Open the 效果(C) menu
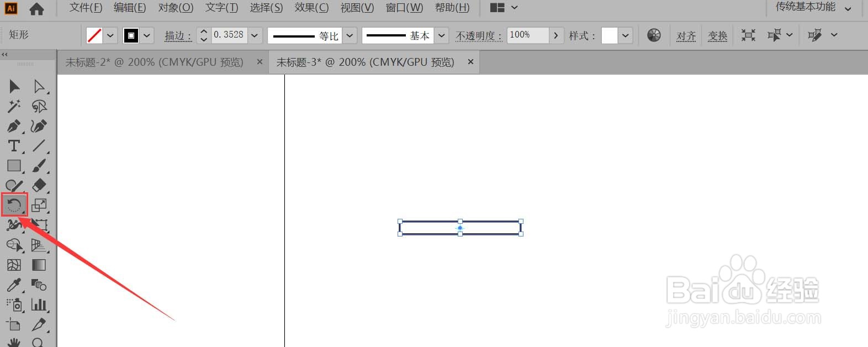 (311, 8)
